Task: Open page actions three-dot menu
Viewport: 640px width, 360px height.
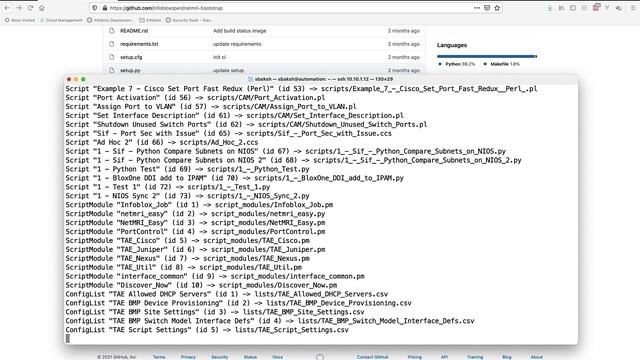Action: click(x=477, y=8)
